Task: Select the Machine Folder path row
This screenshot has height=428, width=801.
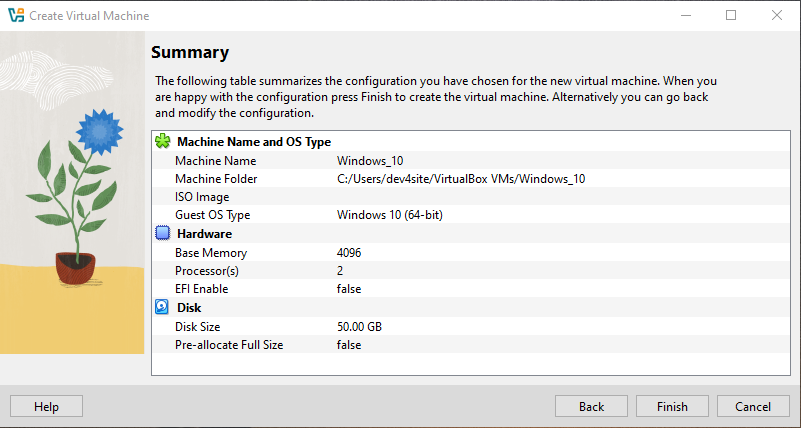Action: tap(460, 179)
